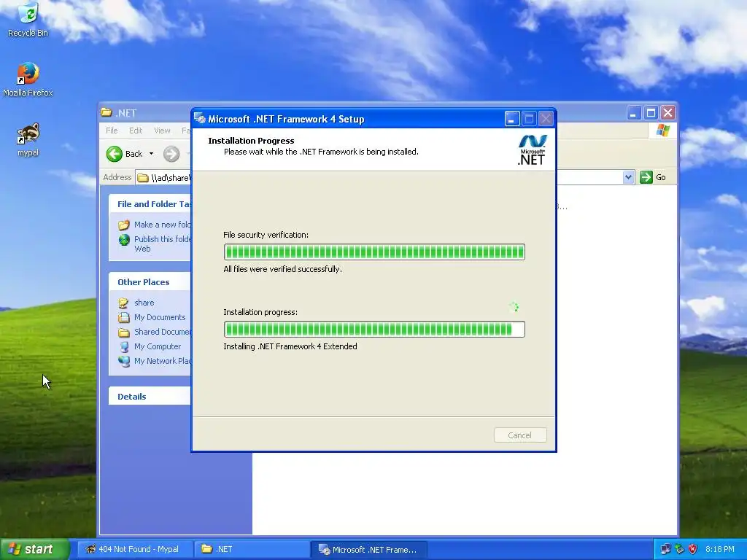This screenshot has width=747, height=560.
Task: Open the Edit menu in .NET folder window
Action: [136, 131]
